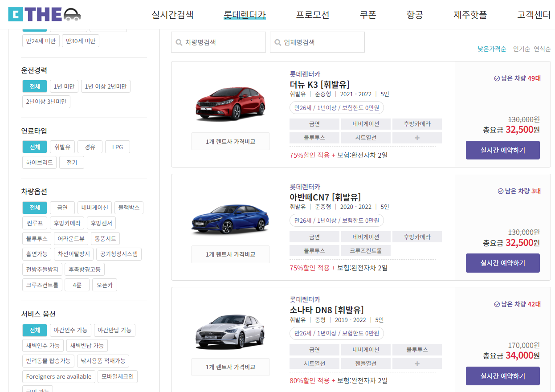Open 항공 menu
555x392 pixels.
[415, 14]
